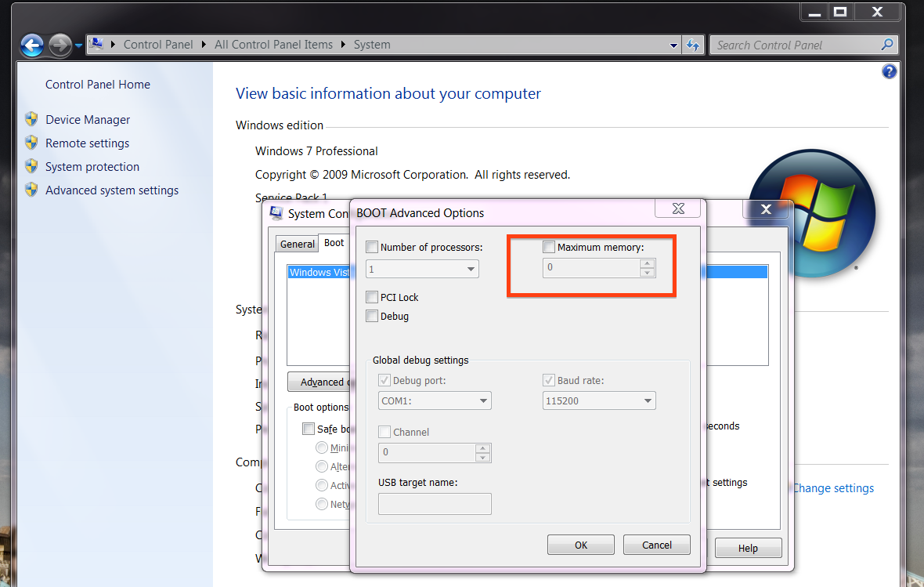Select the Network radio button
The width and height of the screenshot is (924, 587).
[x=322, y=505]
